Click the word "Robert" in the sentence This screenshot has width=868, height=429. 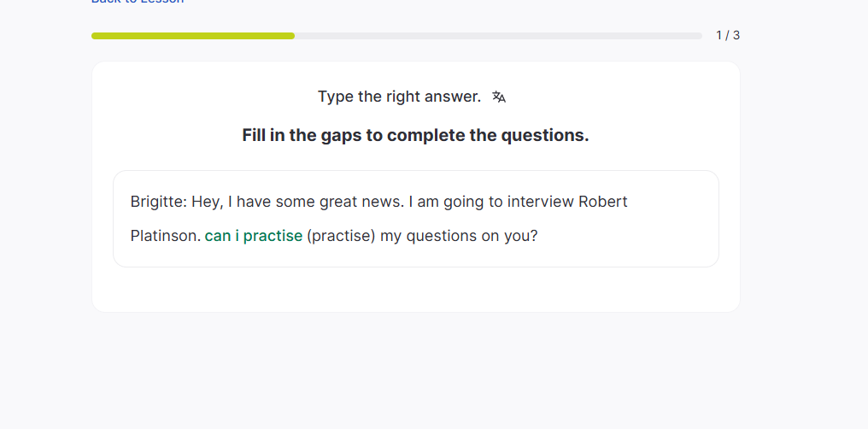pos(602,203)
